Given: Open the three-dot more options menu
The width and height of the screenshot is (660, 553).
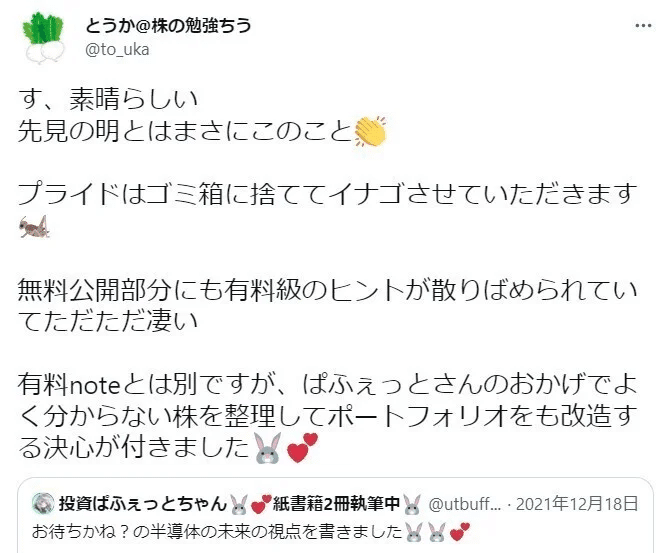Looking at the screenshot, I should click(x=643, y=26).
